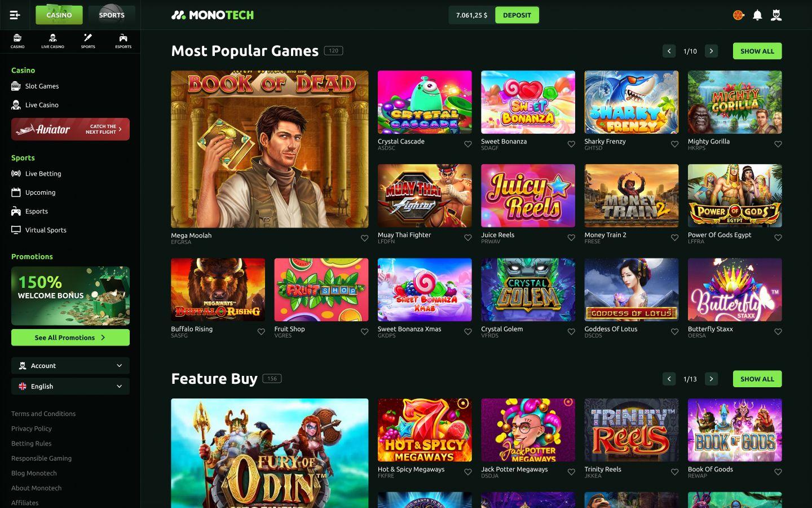Open Live Casino icon in top navigation

click(x=52, y=41)
